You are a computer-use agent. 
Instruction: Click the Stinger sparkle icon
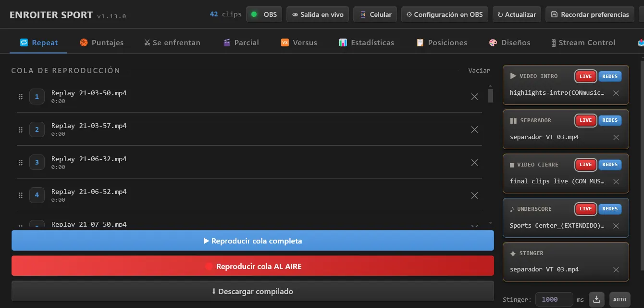513,253
